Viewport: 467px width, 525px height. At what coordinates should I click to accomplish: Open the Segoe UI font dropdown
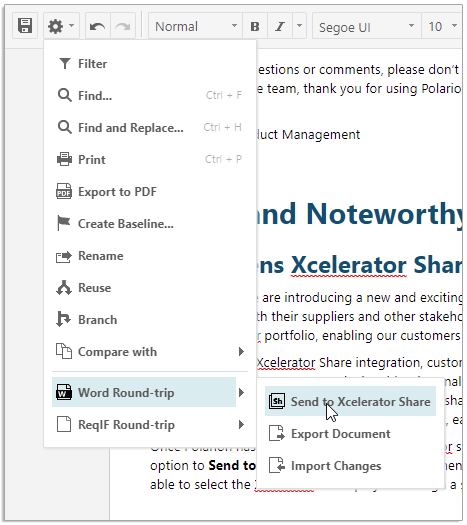click(367, 26)
